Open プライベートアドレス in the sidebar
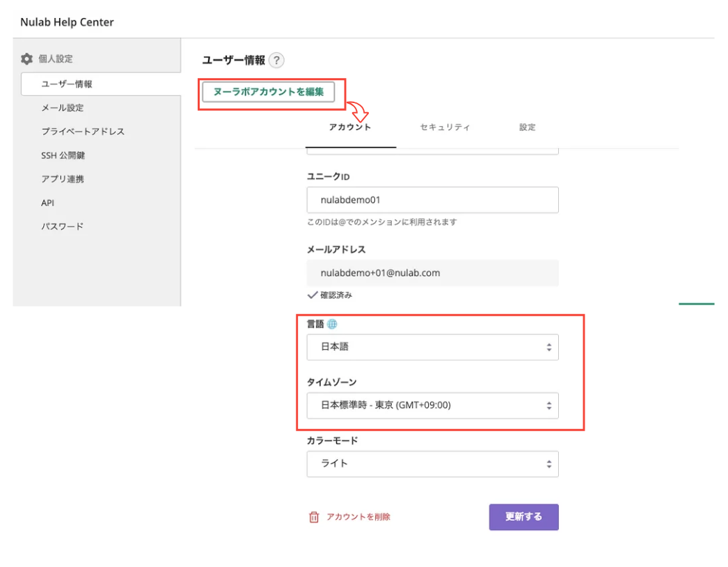The image size is (728, 567). [83, 132]
